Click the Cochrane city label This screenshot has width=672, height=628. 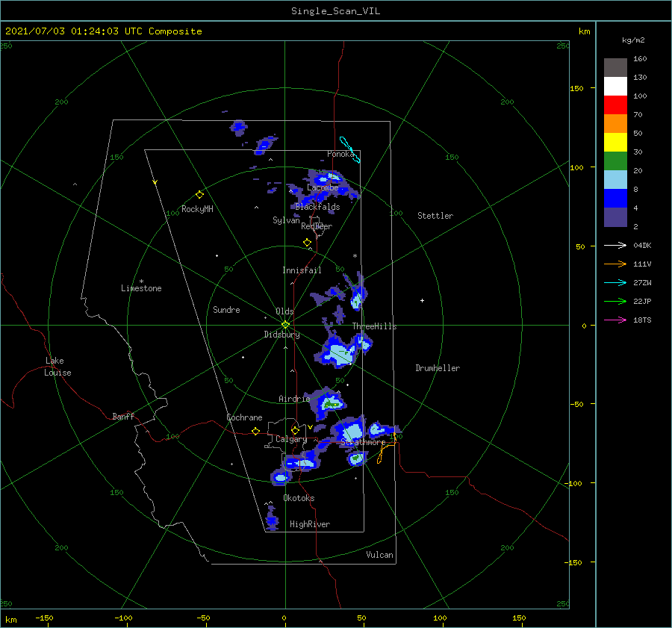(244, 417)
